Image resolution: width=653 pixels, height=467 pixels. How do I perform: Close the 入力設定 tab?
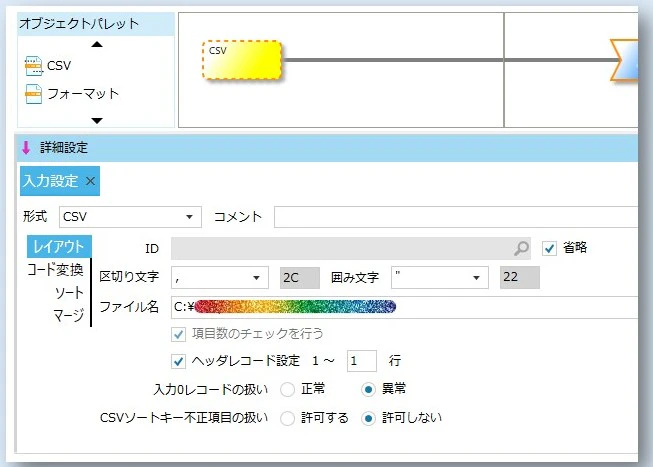point(90,181)
